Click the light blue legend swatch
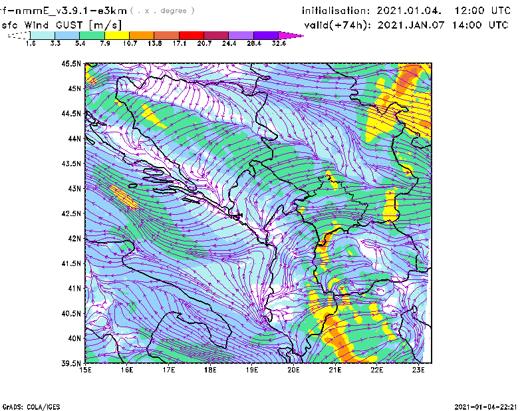This screenshot has width=532, height=411. [67, 35]
